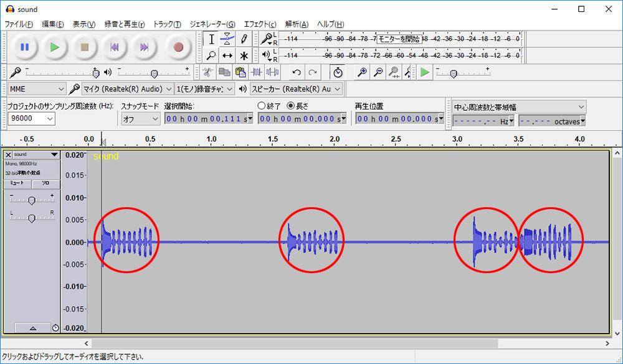This screenshot has height=364, width=623.
Task: Click the Zoom Out magnifier icon
Action: (378, 72)
